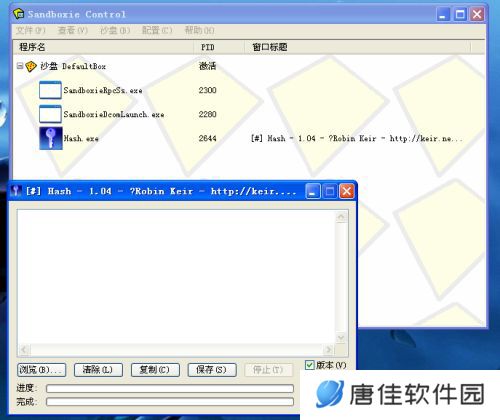Click the 进度 progress bar

[x=170, y=388]
